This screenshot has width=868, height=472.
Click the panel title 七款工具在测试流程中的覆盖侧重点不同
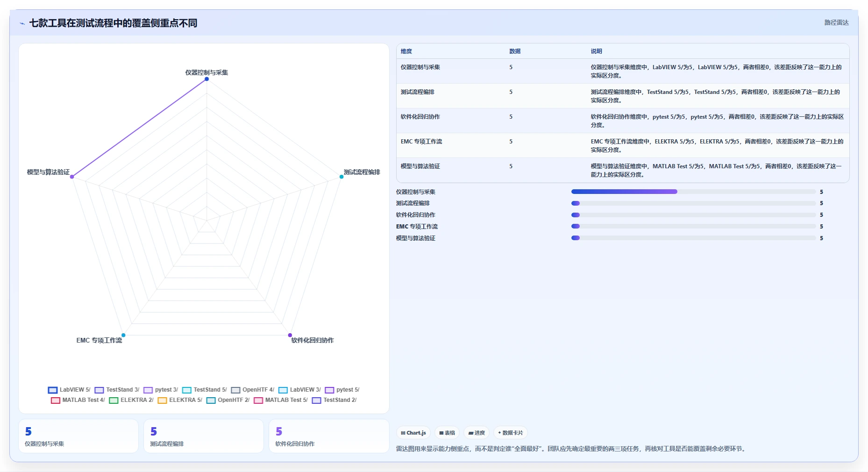113,23
